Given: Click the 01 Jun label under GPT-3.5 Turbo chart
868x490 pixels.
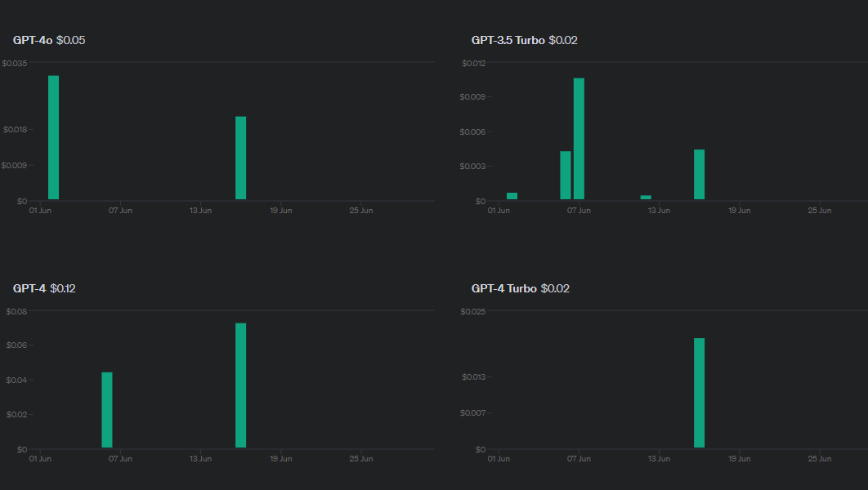Looking at the screenshot, I should pos(499,210).
